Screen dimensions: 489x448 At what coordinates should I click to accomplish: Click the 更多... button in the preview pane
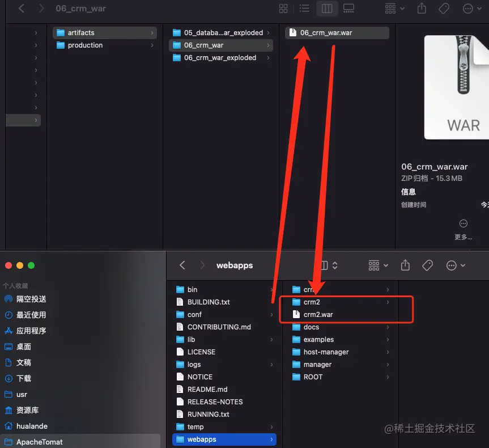tap(463, 230)
